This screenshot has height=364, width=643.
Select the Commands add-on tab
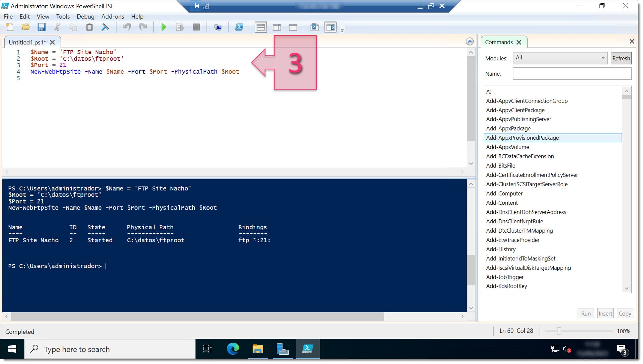[x=499, y=42]
